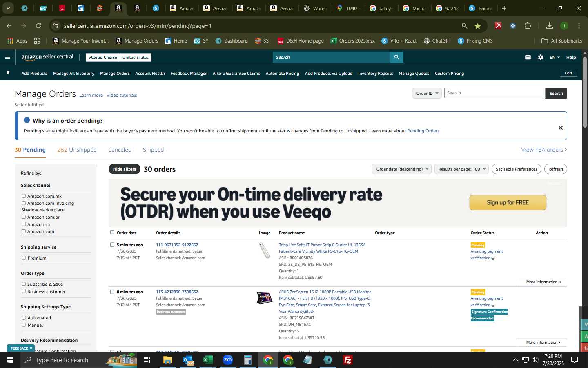Tick the checkbox for order 111-9671952-9122657
The width and height of the screenshot is (588, 368).
click(x=112, y=245)
